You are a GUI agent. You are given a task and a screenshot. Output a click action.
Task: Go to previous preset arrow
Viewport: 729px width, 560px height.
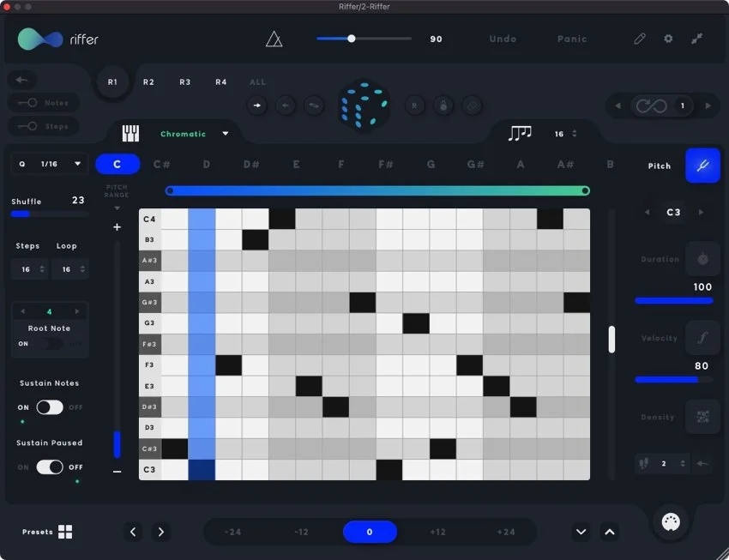(x=133, y=532)
